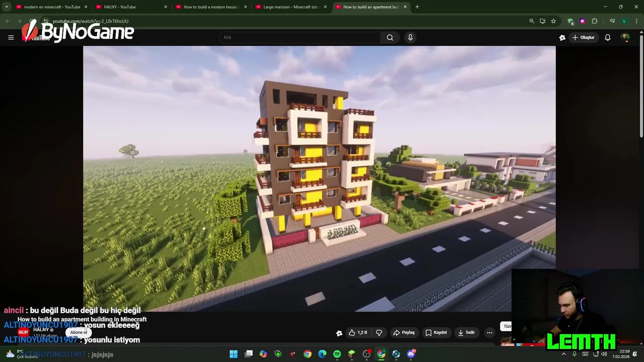Open the Copilot taskbar icon

pyautogui.click(x=263, y=354)
